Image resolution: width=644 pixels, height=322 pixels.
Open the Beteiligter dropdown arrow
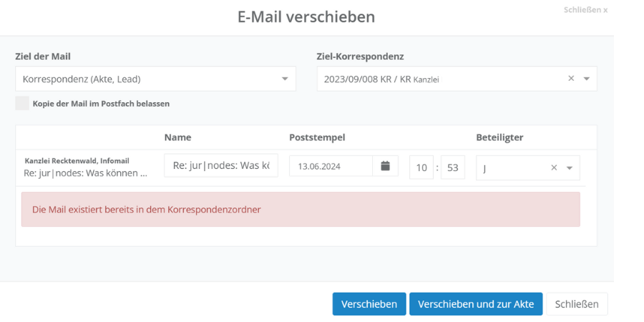point(570,168)
